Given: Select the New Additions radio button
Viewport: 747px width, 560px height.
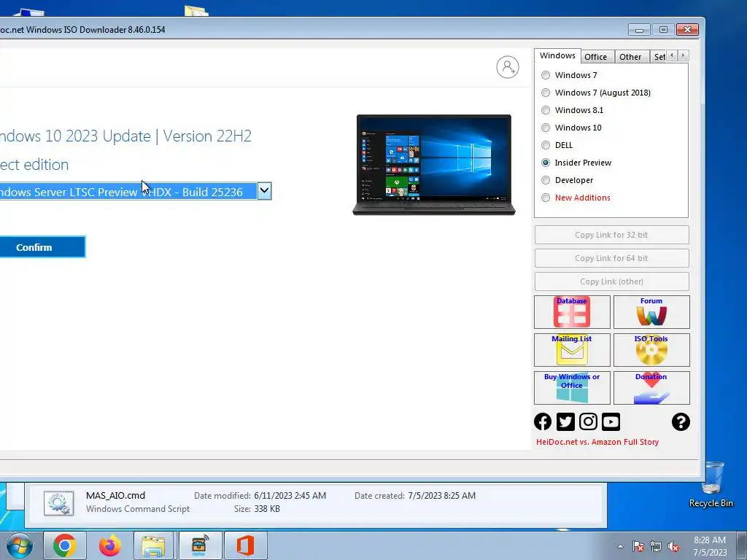Looking at the screenshot, I should pos(546,198).
